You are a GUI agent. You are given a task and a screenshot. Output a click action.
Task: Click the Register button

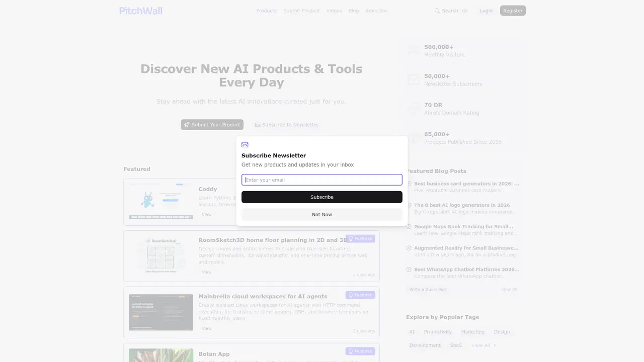pos(513,11)
